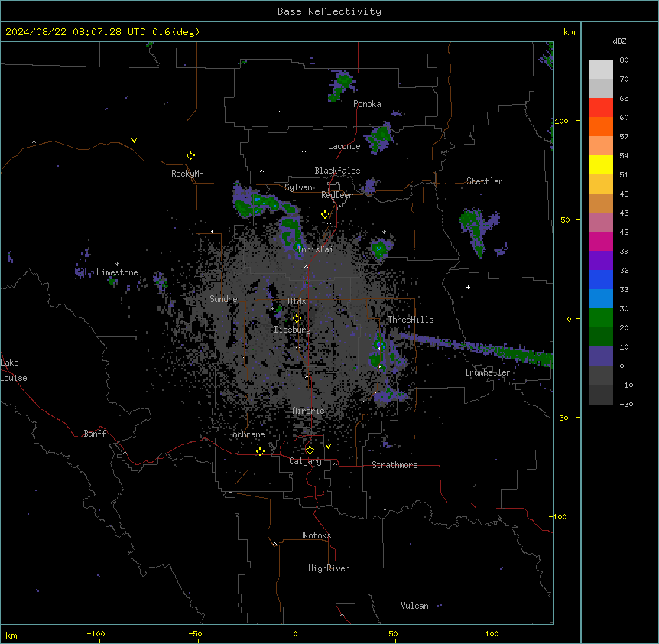Click the yellow V marker northeast of Calgary
The image size is (659, 644).
328,447
